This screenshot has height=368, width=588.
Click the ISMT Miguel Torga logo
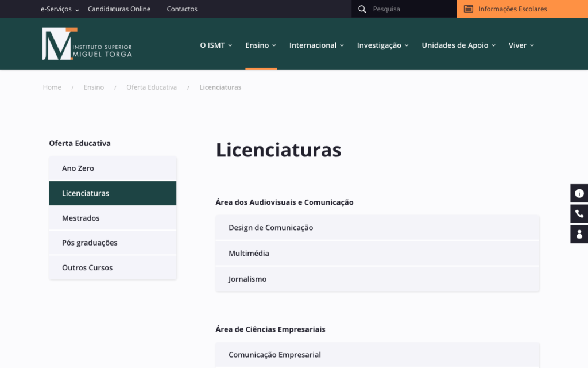click(87, 44)
